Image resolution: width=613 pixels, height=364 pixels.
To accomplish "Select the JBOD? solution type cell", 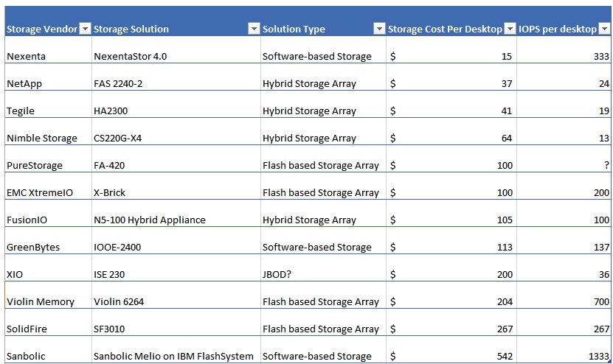I will 323,268.
